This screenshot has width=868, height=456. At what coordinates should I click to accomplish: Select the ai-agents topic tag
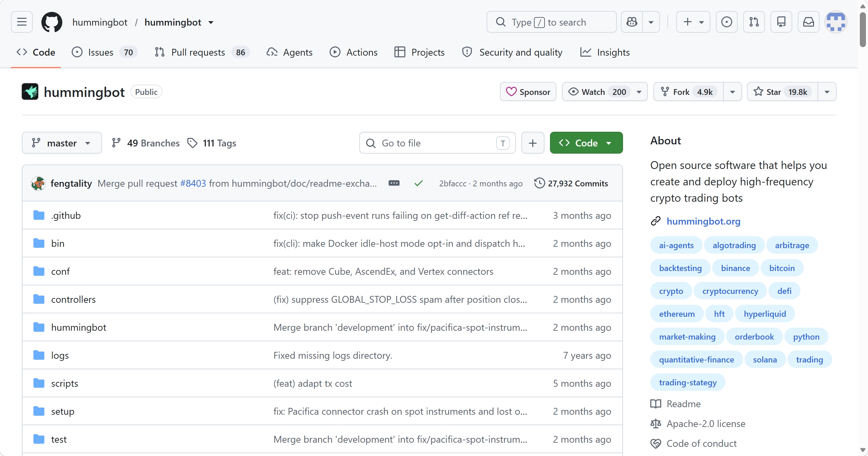pyautogui.click(x=676, y=245)
